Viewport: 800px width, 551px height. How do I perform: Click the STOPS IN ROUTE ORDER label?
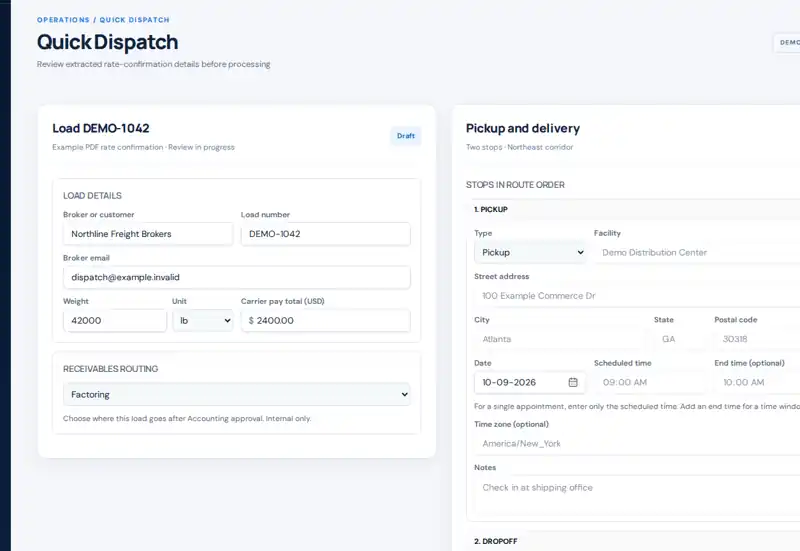point(515,185)
